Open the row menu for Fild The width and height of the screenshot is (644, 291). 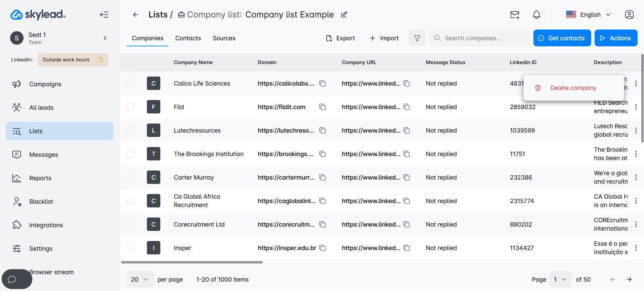point(636,107)
